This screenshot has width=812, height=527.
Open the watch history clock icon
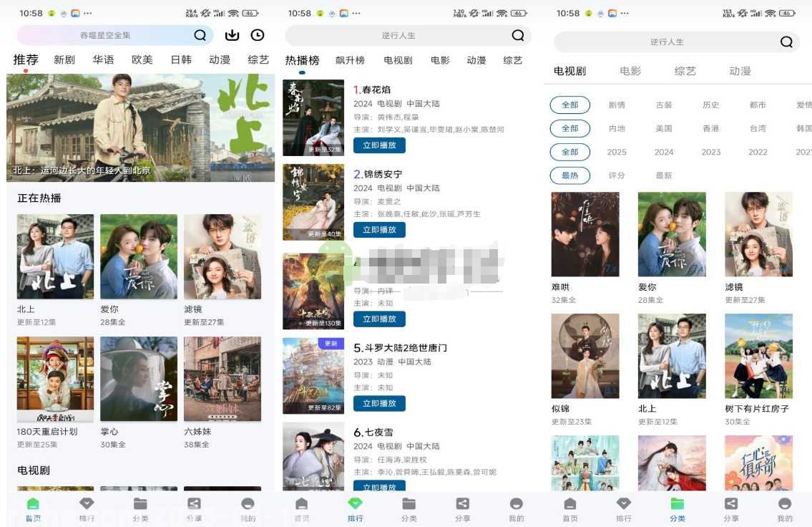coord(257,34)
